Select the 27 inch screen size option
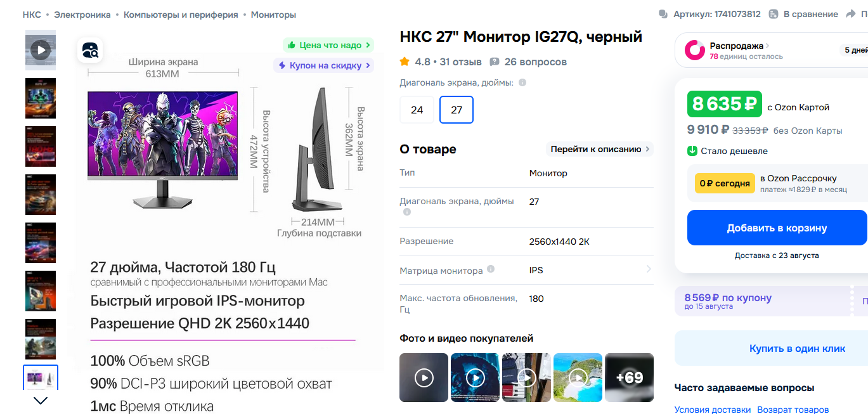Image resolution: width=868 pixels, height=414 pixels. [457, 110]
